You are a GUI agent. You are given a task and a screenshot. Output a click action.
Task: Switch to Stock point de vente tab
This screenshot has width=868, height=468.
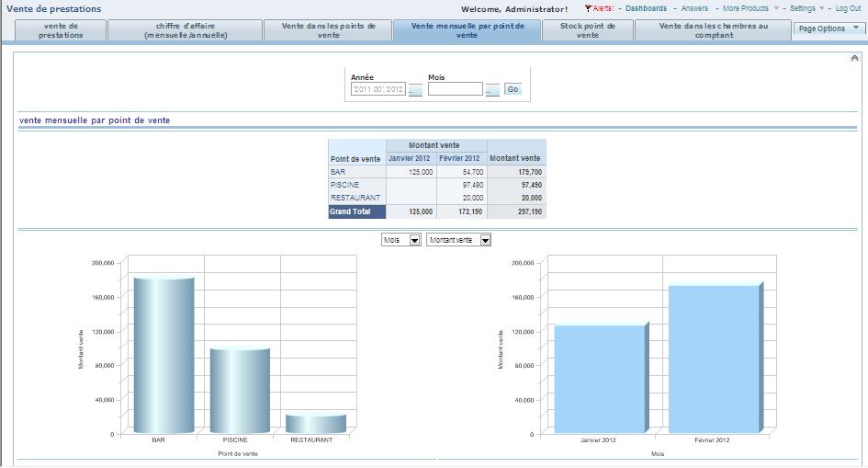point(587,30)
